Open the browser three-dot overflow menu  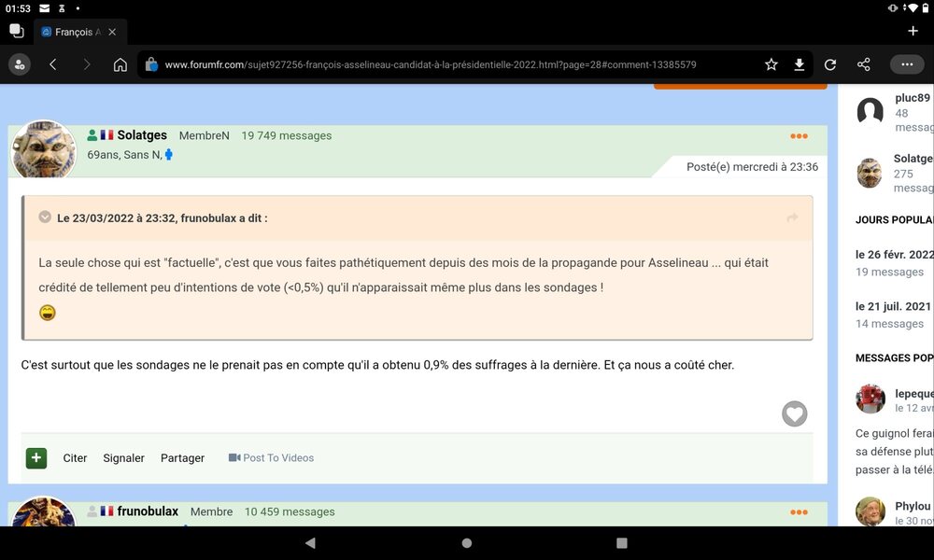coord(907,64)
